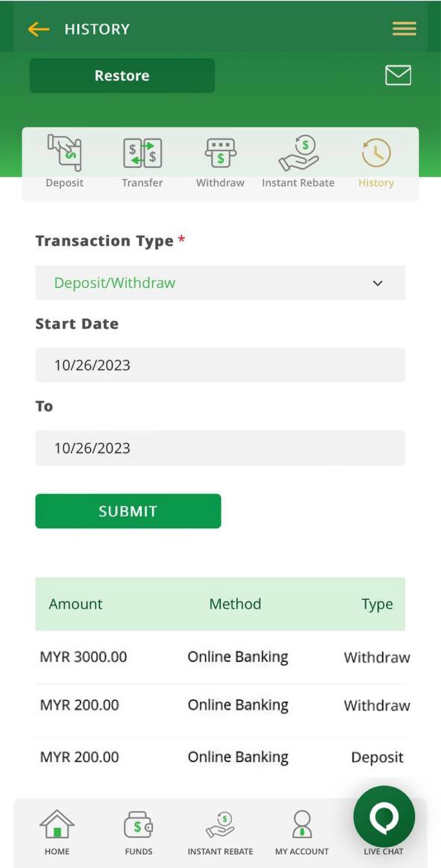The image size is (441, 868).
Task: Edit the To date field
Action: [x=220, y=448]
